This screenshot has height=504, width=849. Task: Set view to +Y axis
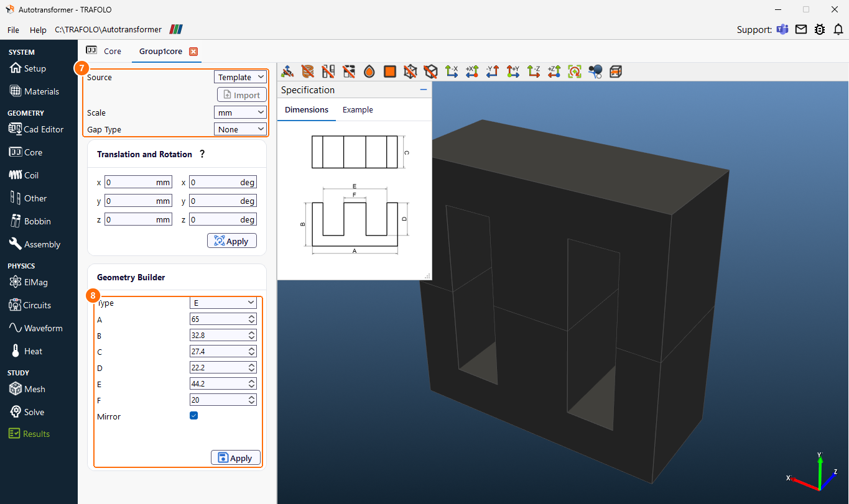click(513, 71)
